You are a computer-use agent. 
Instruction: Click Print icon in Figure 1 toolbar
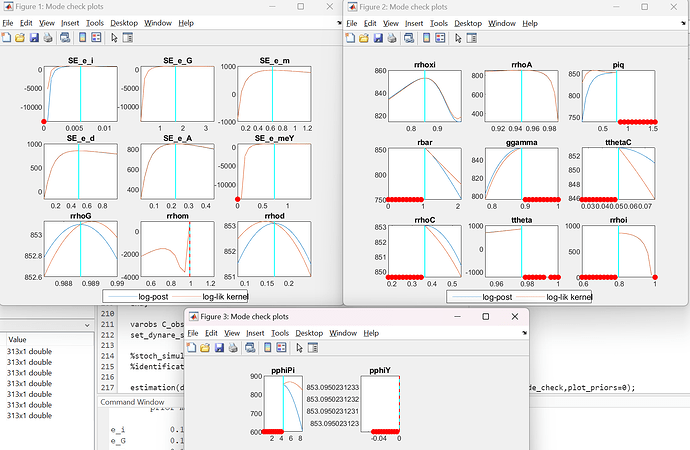point(48,37)
